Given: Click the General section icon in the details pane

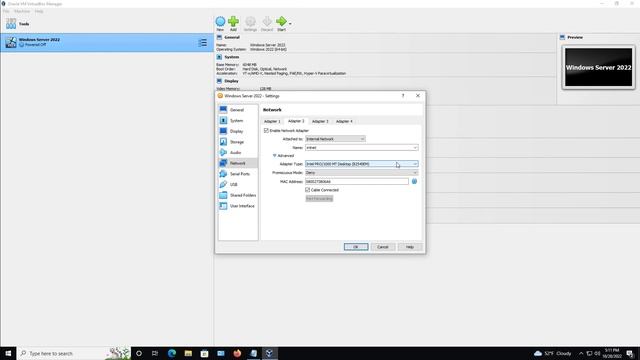Looking at the screenshot, I should point(219,37).
